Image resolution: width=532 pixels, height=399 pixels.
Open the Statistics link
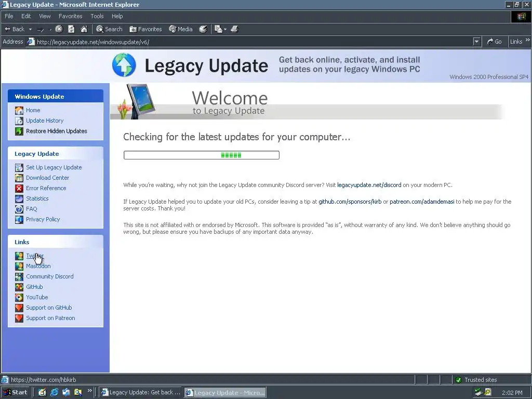pyautogui.click(x=37, y=198)
